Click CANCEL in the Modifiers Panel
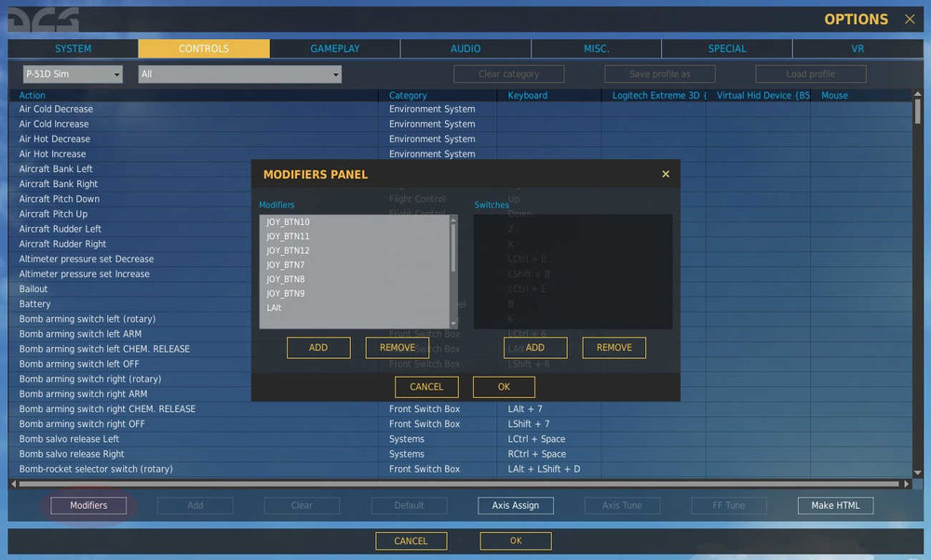This screenshot has width=931, height=560. coord(426,387)
